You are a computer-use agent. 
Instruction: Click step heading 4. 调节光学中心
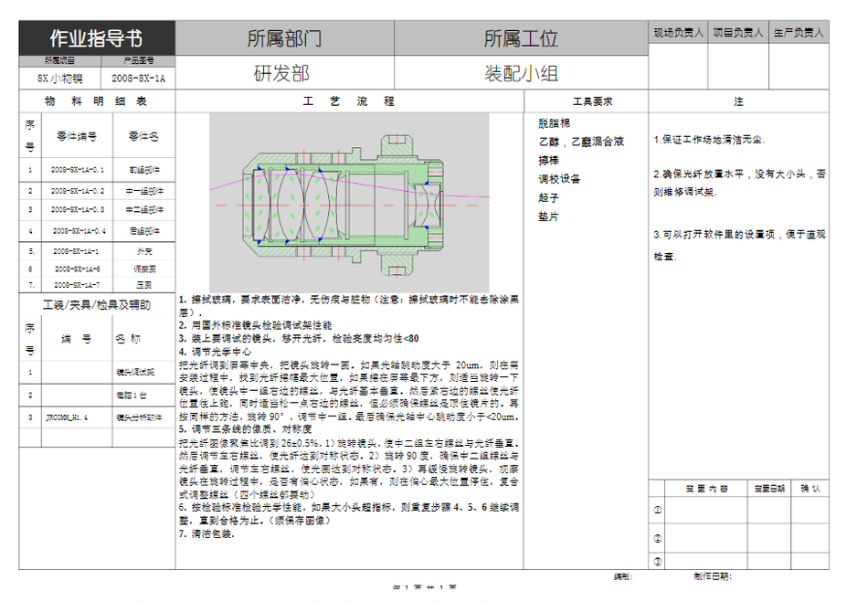216,351
